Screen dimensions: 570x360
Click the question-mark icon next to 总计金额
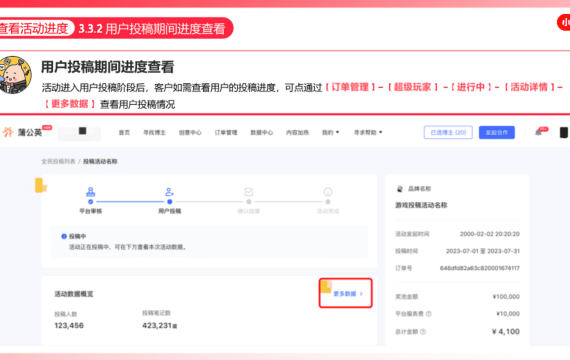[x=423, y=332]
